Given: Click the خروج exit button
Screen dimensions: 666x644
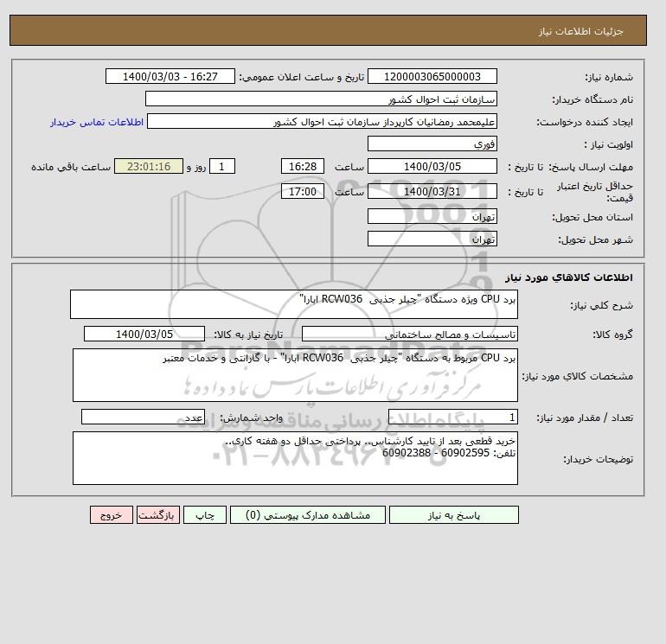Looking at the screenshot, I should pyautogui.click(x=112, y=514).
